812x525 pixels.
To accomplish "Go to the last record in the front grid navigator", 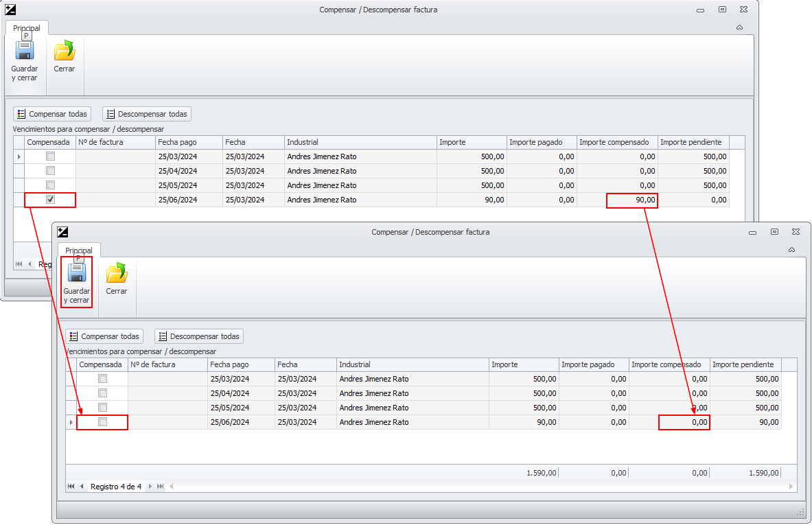I will pos(161,487).
